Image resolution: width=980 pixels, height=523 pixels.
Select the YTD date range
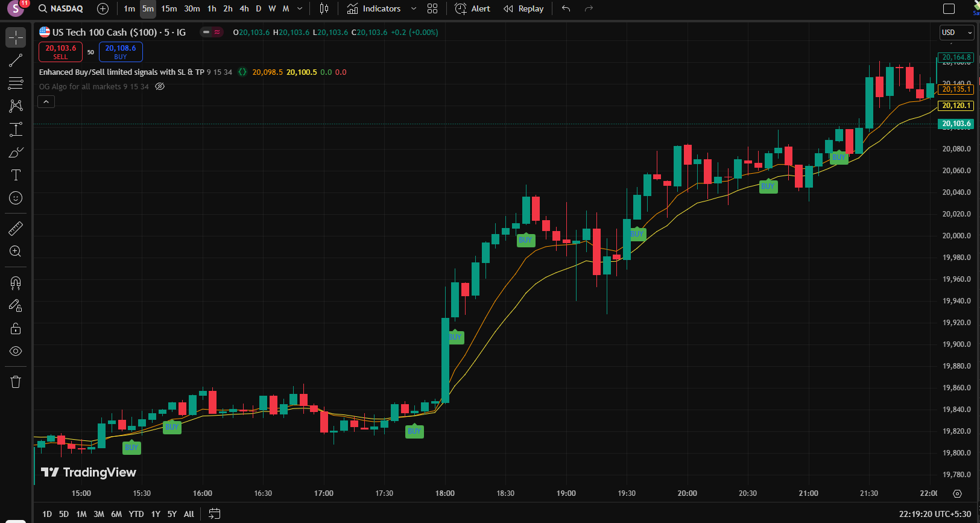pyautogui.click(x=136, y=514)
